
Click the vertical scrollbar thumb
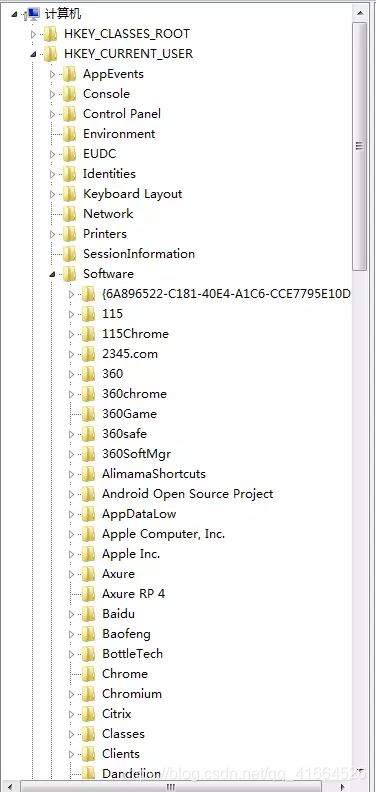point(360,146)
